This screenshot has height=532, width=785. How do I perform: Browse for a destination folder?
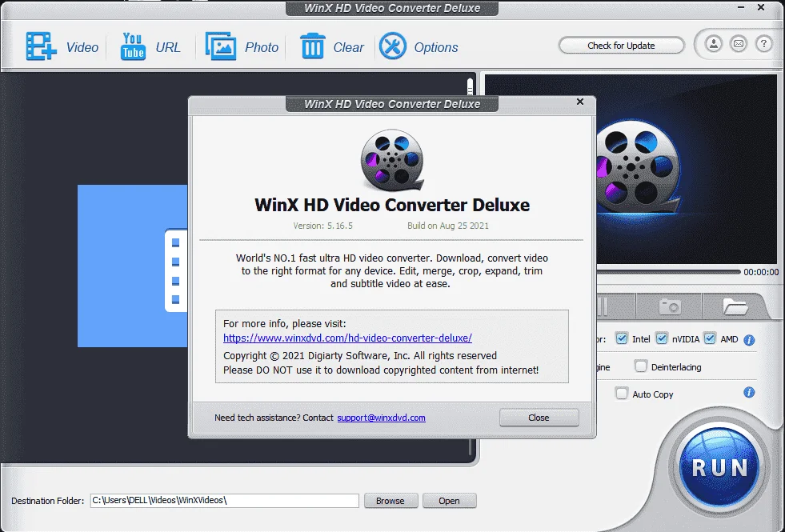(390, 501)
